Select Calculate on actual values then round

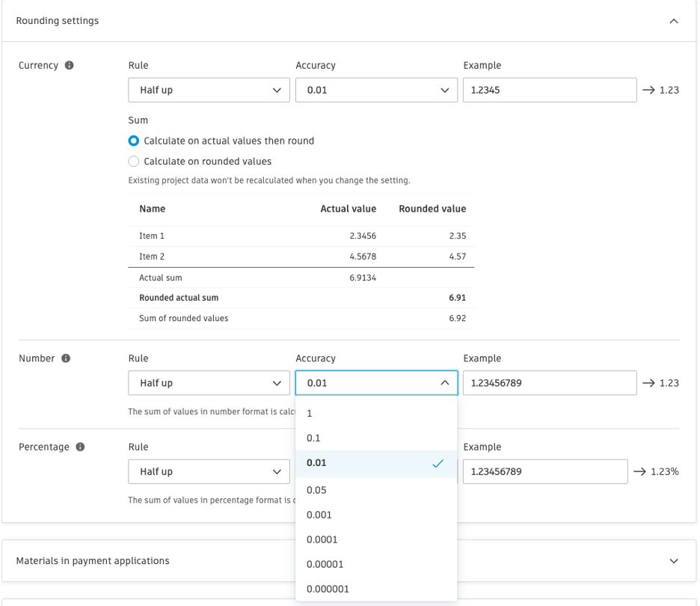point(134,141)
